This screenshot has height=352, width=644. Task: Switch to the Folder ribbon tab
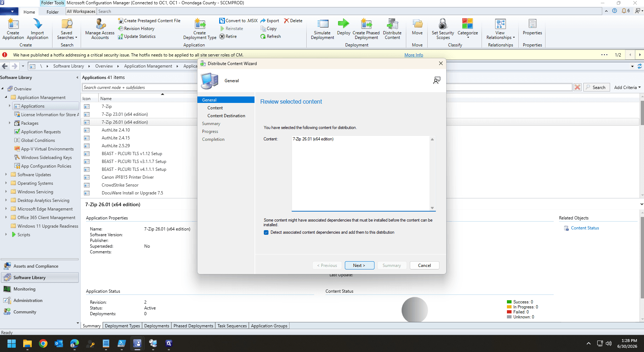click(x=52, y=12)
